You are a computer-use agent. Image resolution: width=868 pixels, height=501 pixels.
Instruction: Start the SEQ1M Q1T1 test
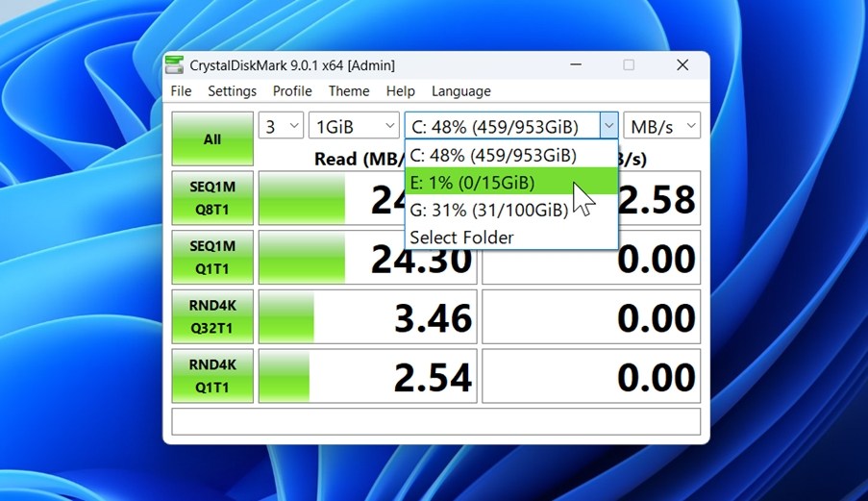[x=212, y=259]
